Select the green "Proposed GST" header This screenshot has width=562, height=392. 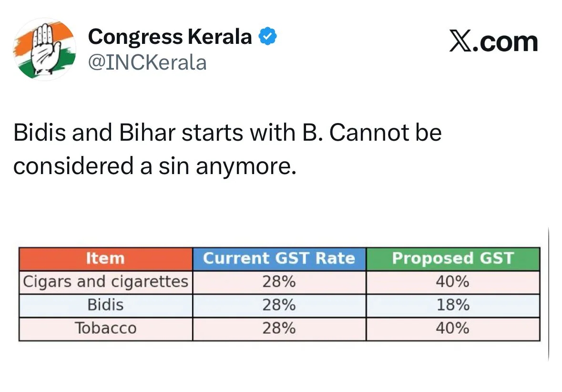[452, 258]
